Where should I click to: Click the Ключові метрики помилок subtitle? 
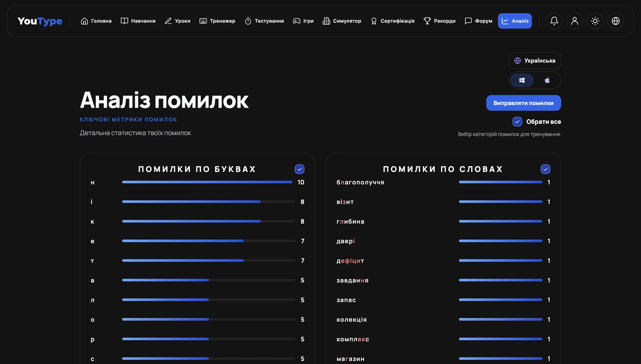tap(128, 119)
